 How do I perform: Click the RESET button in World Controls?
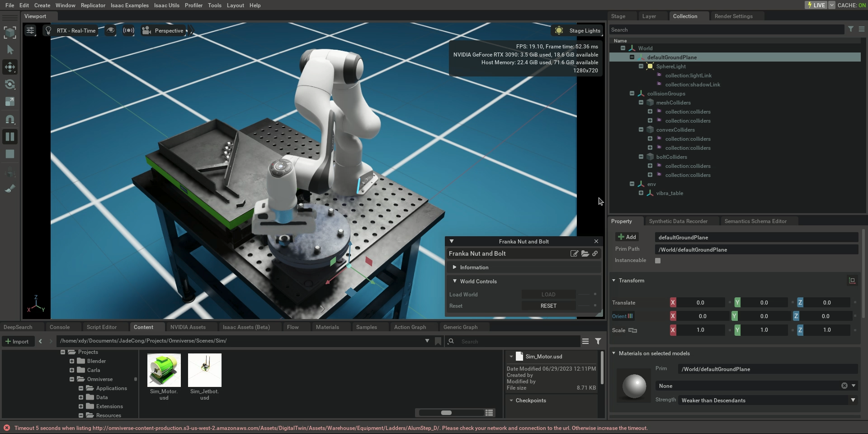548,306
